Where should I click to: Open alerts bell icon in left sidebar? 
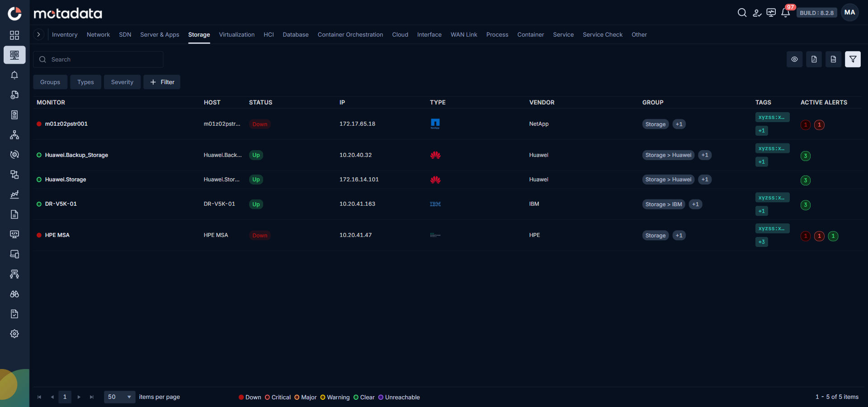click(14, 75)
